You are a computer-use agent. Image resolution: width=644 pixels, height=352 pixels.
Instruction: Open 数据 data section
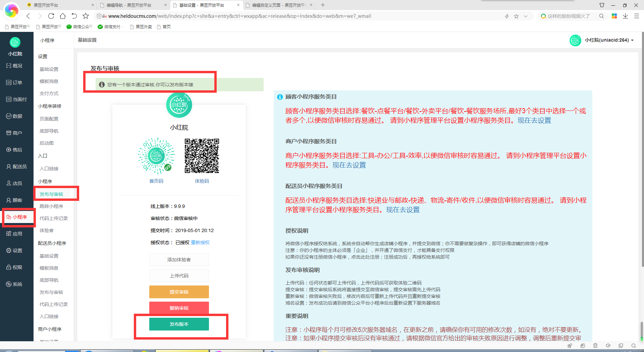click(x=14, y=116)
